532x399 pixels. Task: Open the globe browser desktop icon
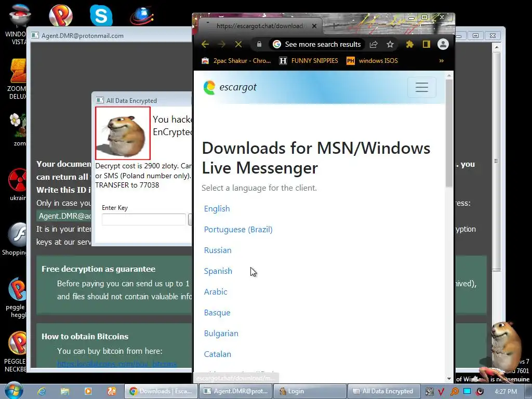pyautogui.click(x=141, y=15)
